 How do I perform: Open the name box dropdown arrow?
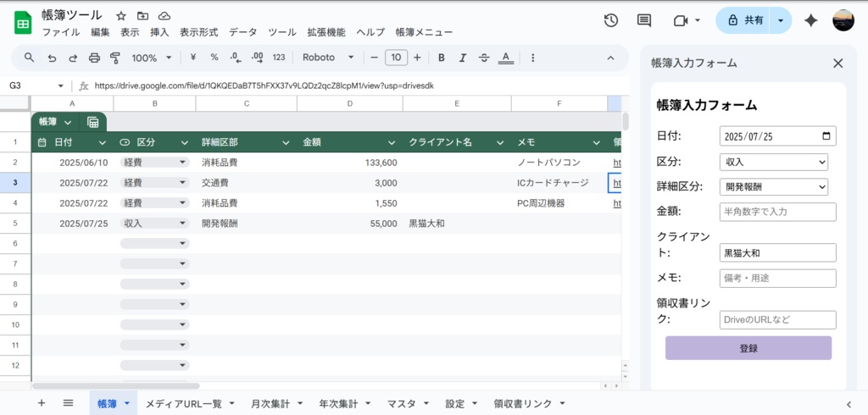(61, 86)
